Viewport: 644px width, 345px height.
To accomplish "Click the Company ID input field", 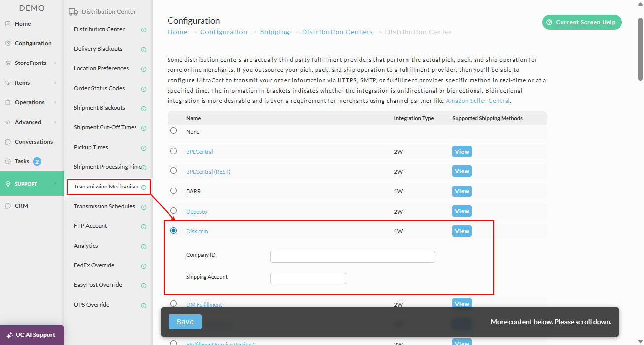I will click(352, 256).
